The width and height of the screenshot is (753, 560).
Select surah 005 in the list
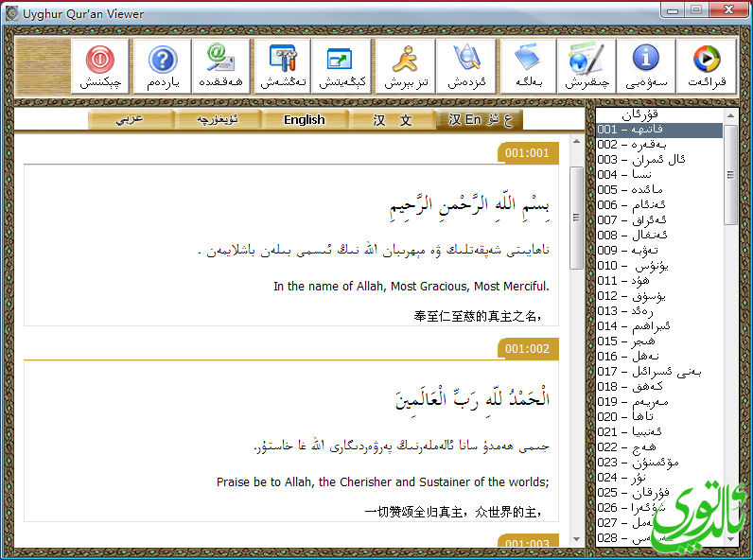[x=659, y=190]
